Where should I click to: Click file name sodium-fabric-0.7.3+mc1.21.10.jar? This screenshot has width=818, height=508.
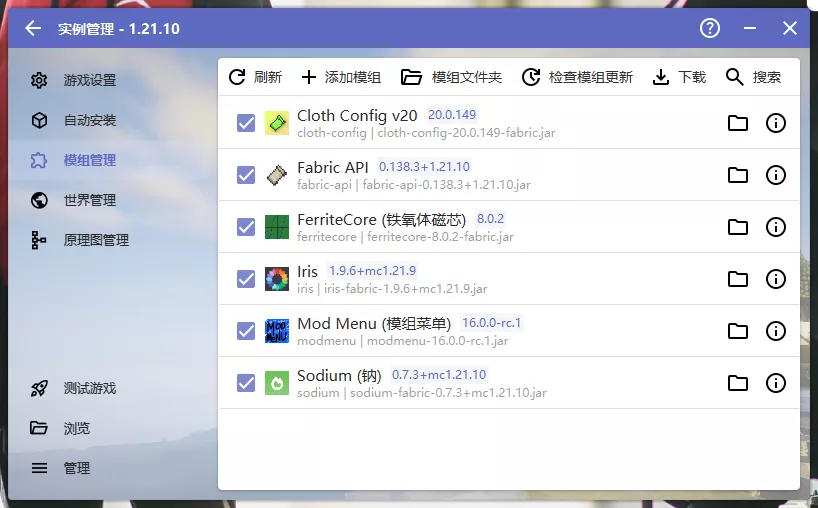point(448,393)
